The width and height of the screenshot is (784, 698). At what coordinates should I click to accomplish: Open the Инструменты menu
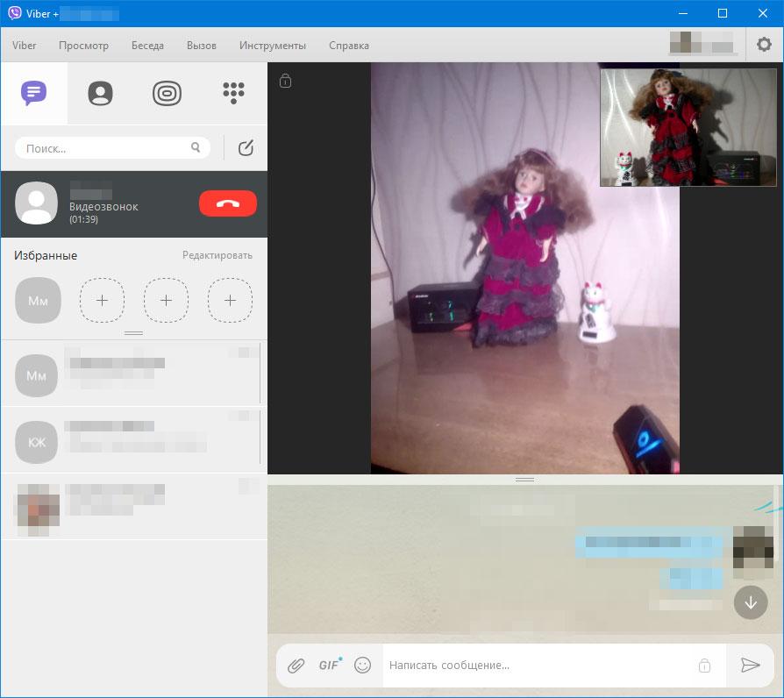[273, 46]
